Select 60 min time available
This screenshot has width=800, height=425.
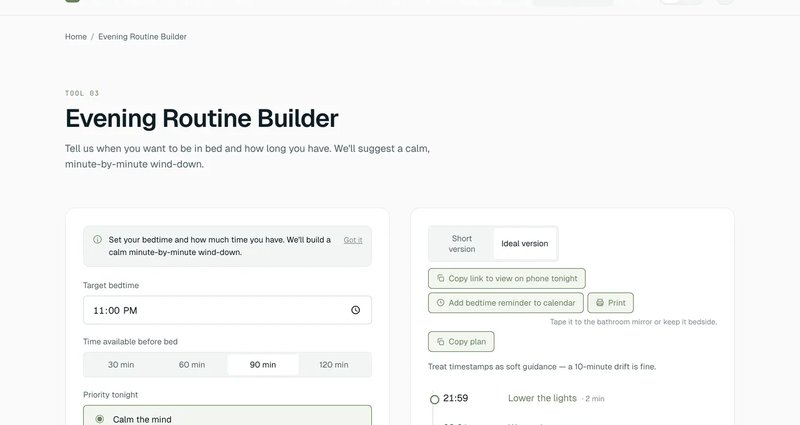(192, 365)
